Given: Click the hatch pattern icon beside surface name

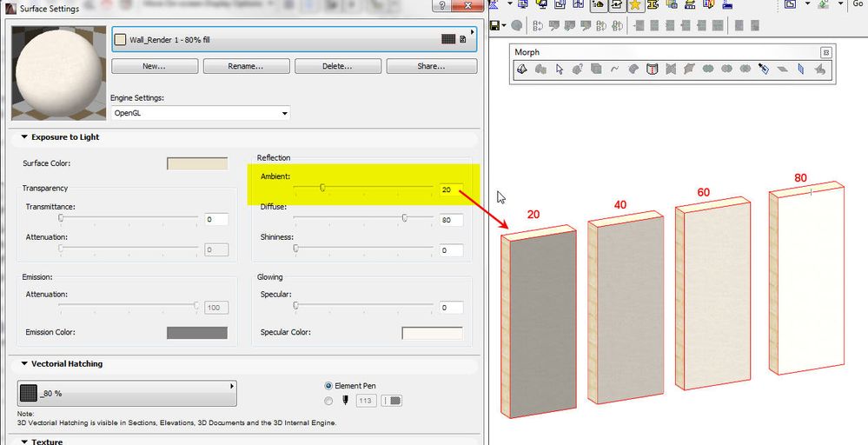Looking at the screenshot, I should click(x=448, y=39).
